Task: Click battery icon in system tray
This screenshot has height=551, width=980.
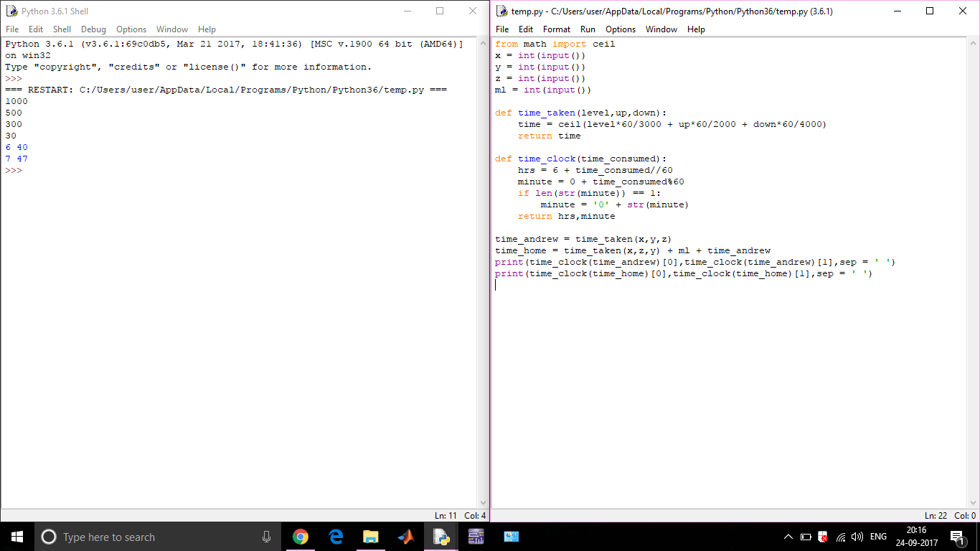Action: pyautogui.click(x=806, y=537)
